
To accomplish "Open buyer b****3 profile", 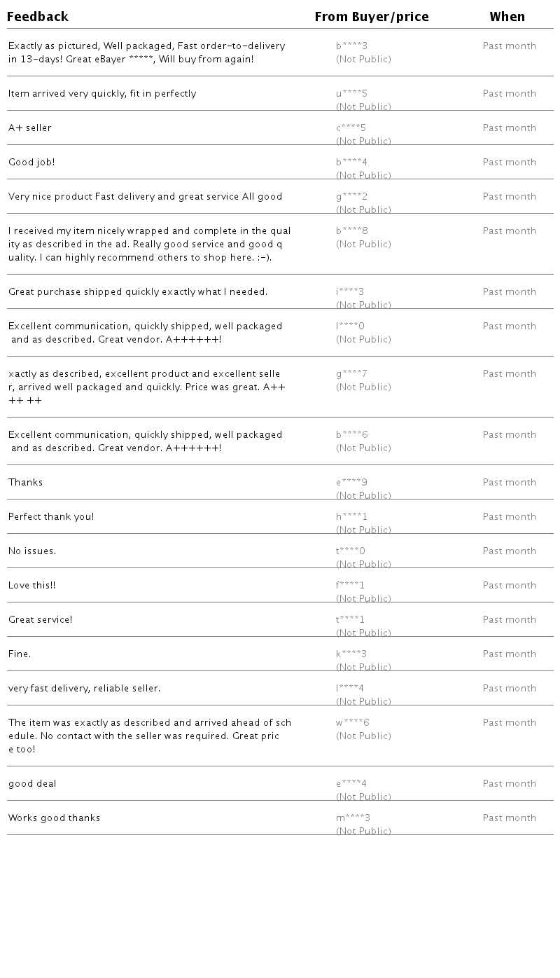I will (351, 46).
